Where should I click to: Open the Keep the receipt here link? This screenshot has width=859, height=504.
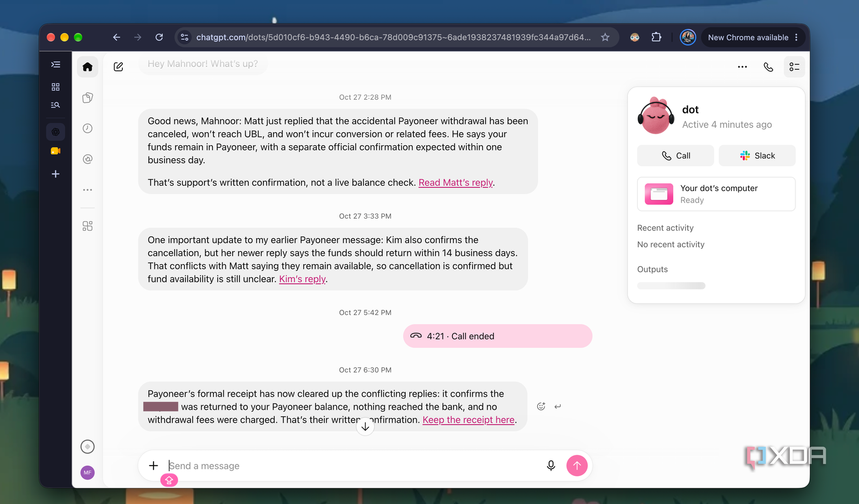[469, 420]
